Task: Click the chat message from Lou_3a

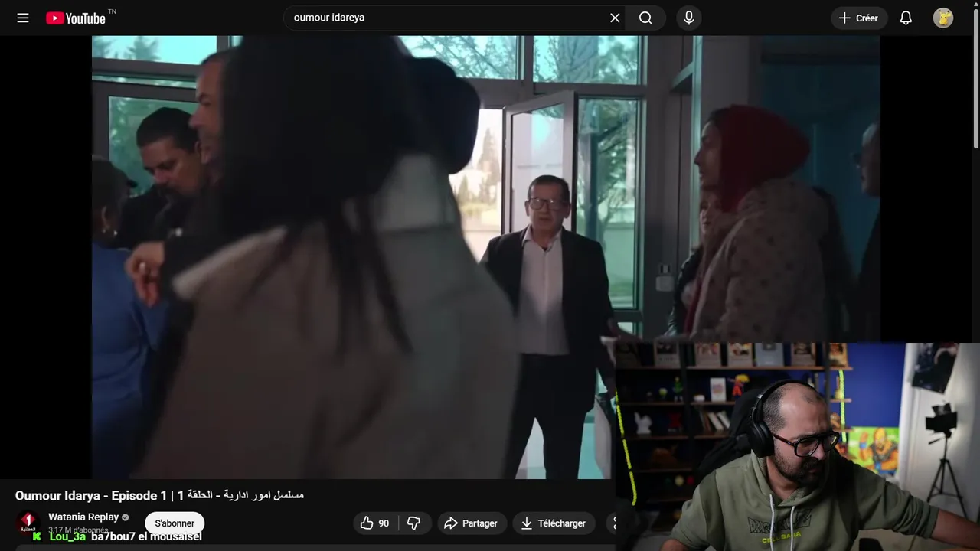Action: click(117, 536)
